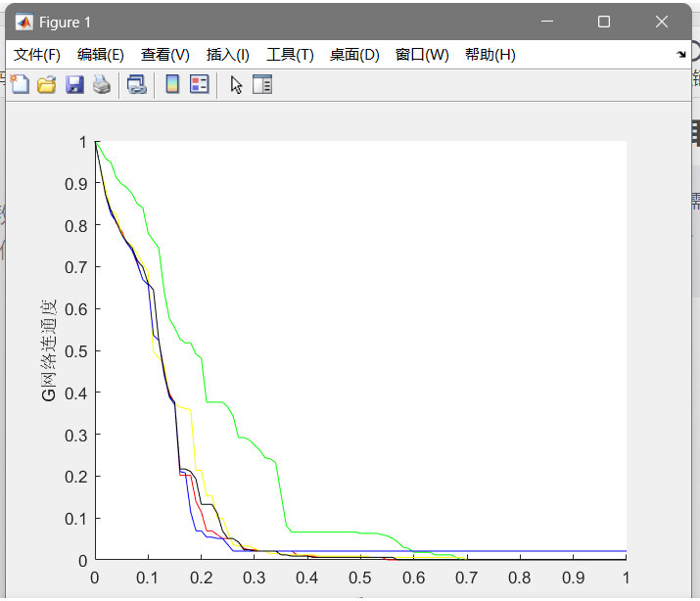Viewport: 700px width, 601px height.
Task: Open the 查看(V) menu
Action: click(x=165, y=55)
